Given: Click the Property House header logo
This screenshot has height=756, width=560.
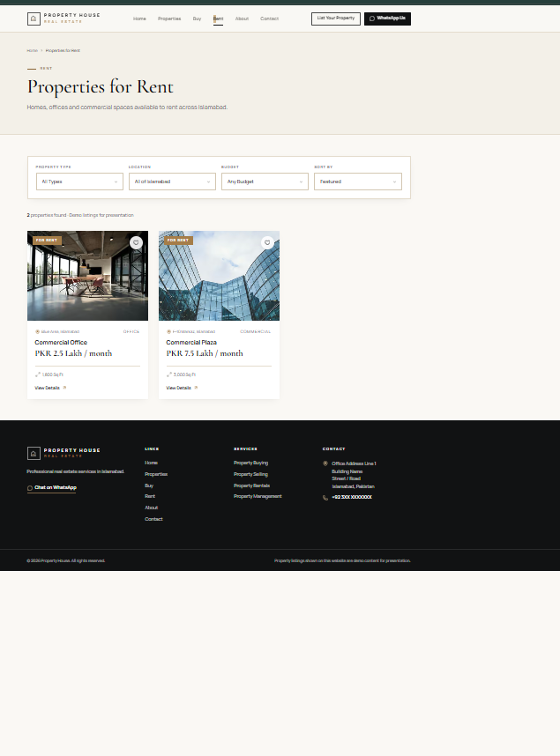Looking at the screenshot, I should click(63, 19).
